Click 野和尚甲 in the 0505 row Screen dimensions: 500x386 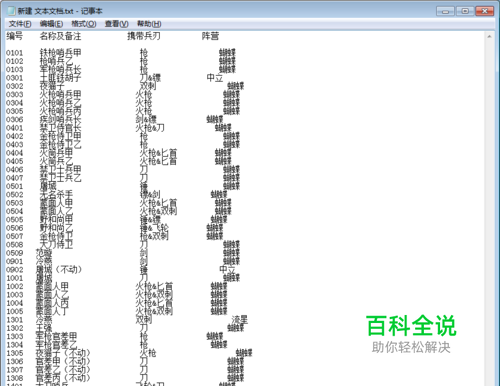coord(56,219)
